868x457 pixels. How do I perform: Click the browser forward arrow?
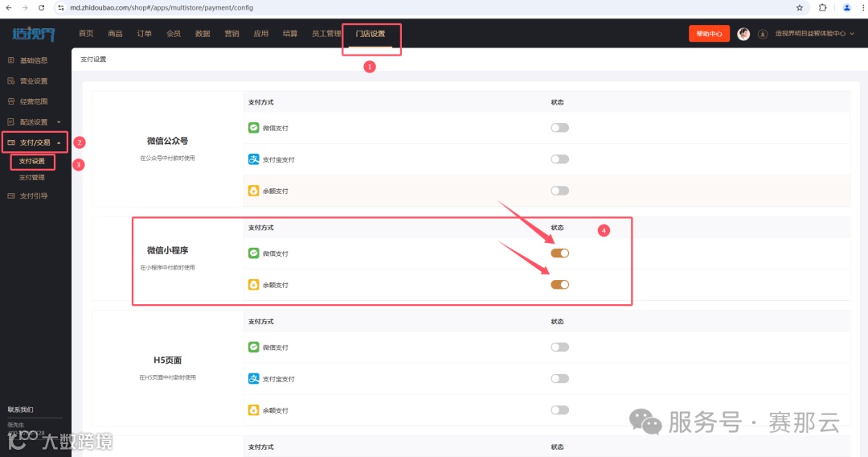[x=25, y=8]
